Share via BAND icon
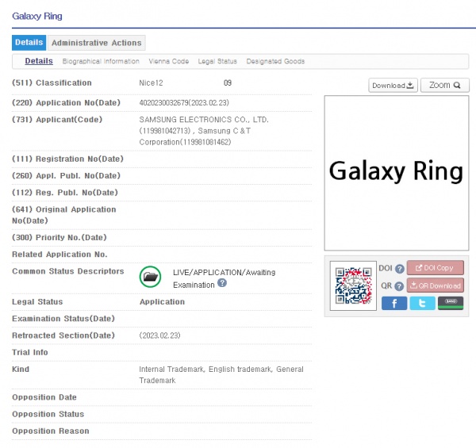This screenshot has height=448, width=476. coord(451,303)
